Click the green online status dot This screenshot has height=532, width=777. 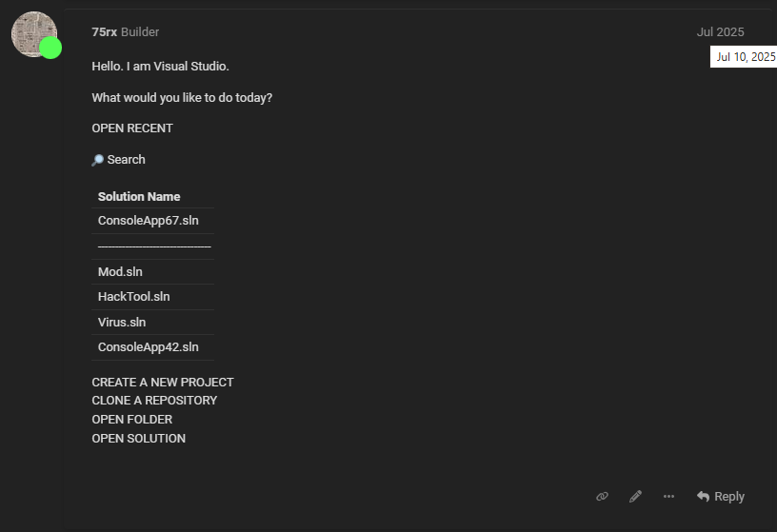pos(50,48)
